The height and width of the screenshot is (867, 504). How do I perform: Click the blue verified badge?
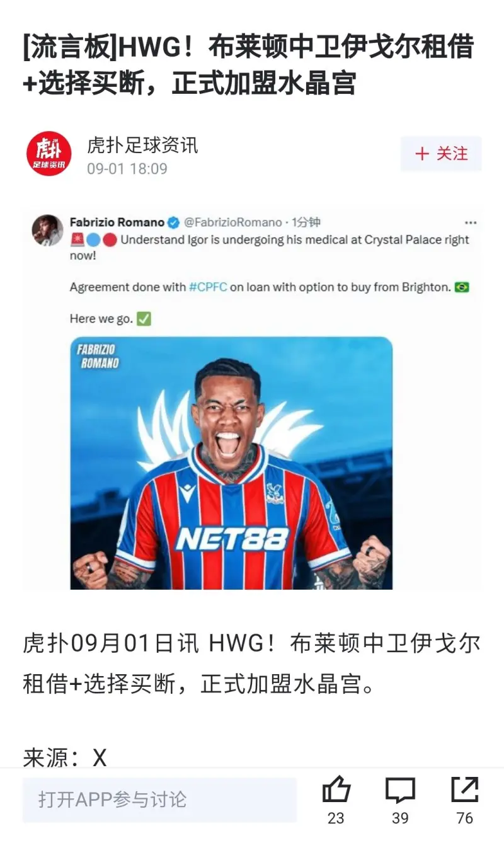click(174, 222)
